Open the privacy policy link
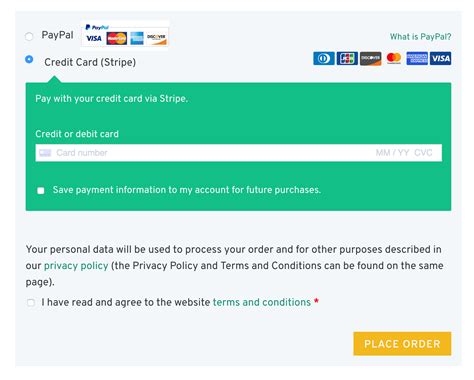This screenshot has height=380, width=474. tap(76, 266)
